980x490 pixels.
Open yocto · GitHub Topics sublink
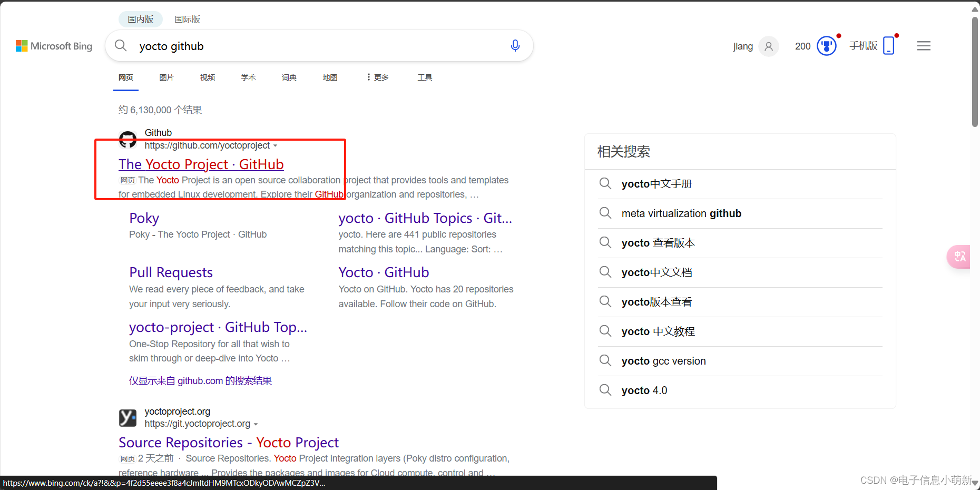425,218
